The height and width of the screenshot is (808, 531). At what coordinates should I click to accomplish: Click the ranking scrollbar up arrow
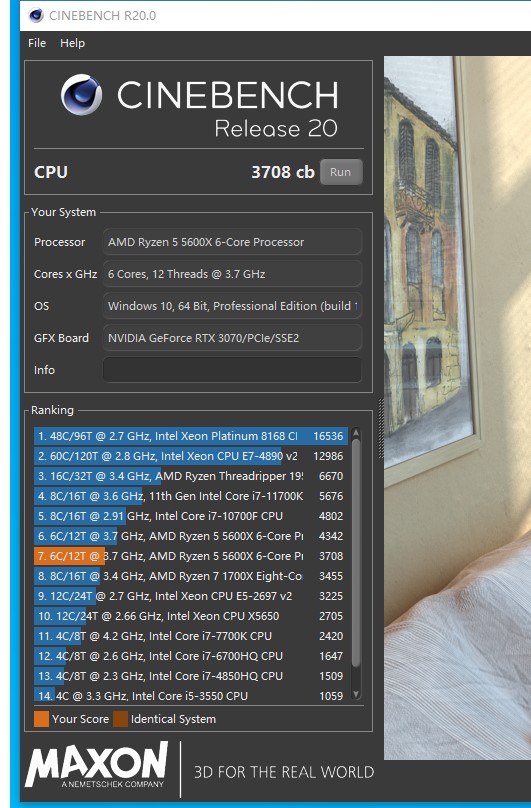tap(356, 435)
